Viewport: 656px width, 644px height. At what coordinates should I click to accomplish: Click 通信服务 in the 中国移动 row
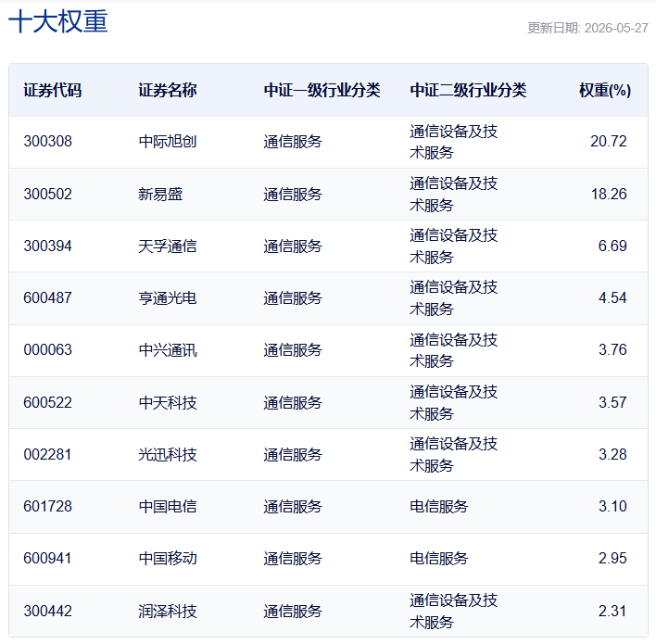click(293, 558)
